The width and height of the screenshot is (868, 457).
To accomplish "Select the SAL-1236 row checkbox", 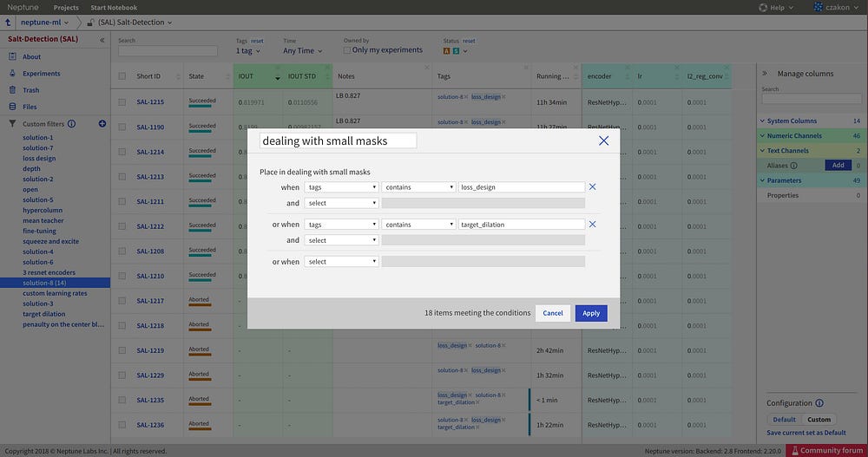I will [122, 424].
